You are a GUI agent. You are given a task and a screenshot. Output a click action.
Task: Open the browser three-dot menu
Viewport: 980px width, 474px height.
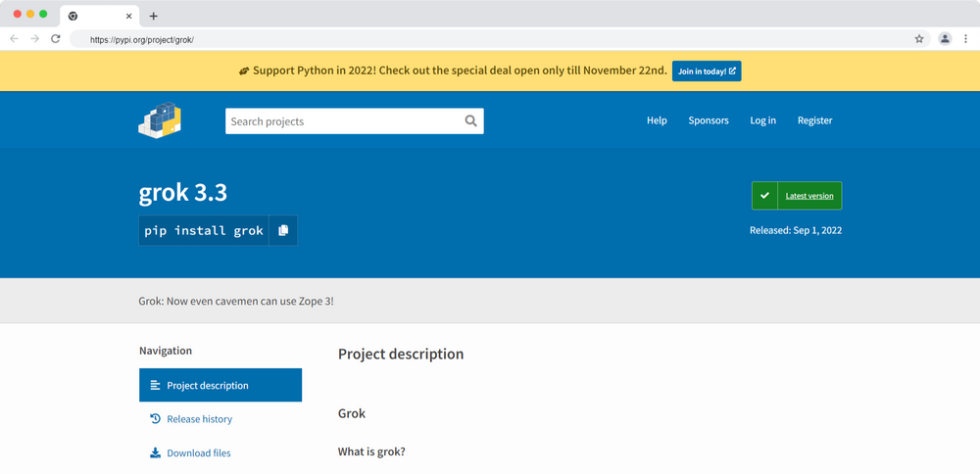point(965,39)
